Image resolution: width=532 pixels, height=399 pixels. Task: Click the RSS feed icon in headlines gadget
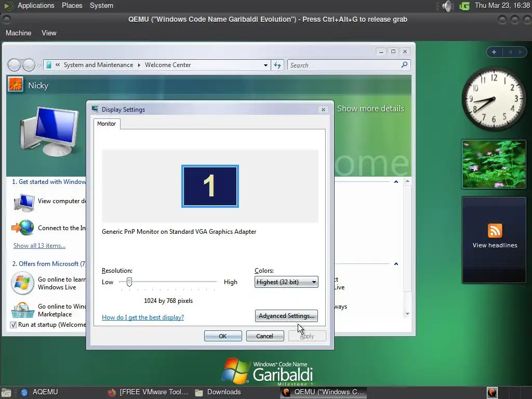495,231
